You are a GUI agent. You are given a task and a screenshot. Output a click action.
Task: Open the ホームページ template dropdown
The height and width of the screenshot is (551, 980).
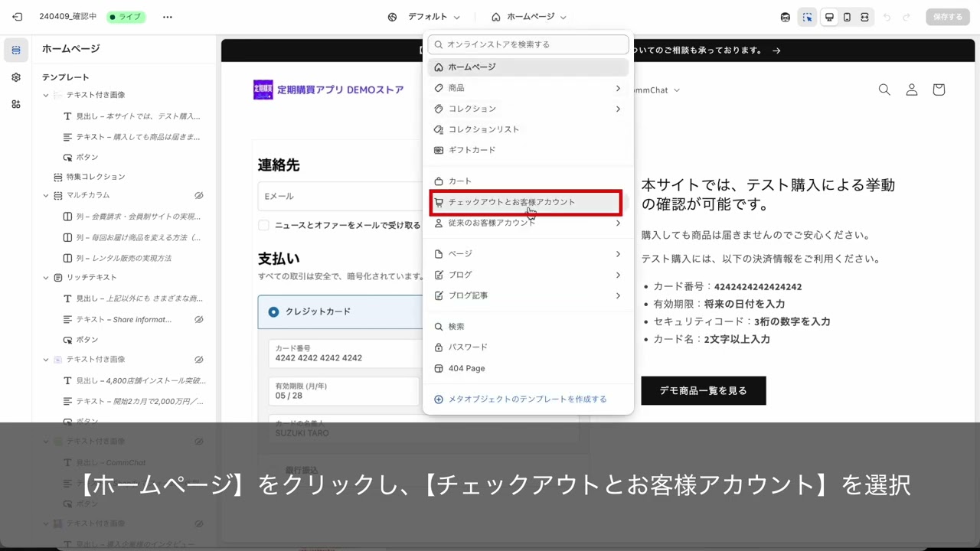tap(529, 17)
